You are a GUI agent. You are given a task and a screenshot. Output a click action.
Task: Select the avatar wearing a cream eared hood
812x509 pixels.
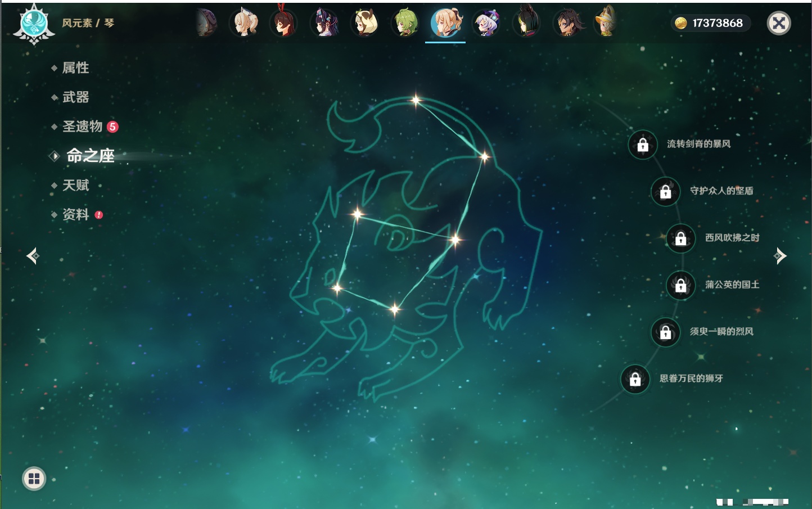point(366,22)
